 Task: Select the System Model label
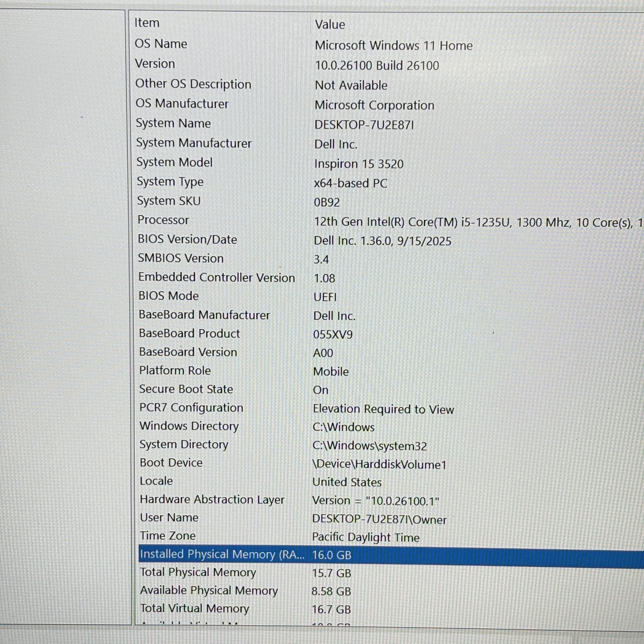pos(174,162)
